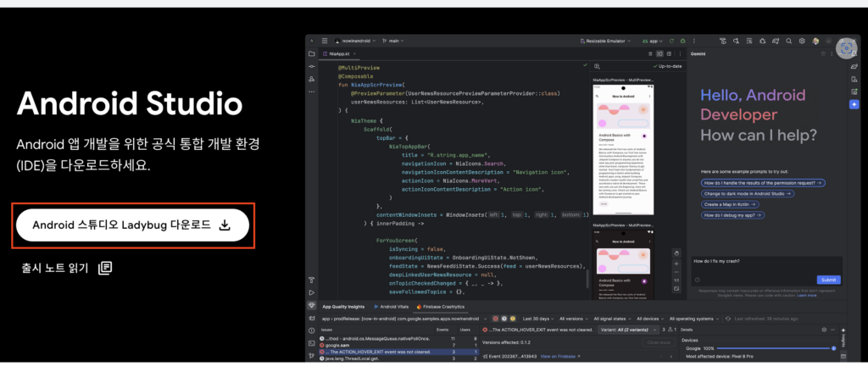This screenshot has width=868, height=372.
Task: Open the All devices filter dropdown
Action: click(650, 319)
